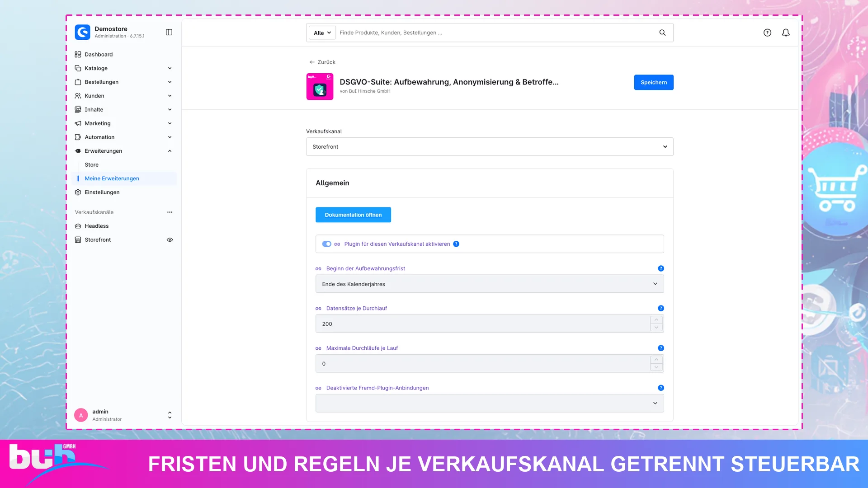Open the Verkaufskanäle three-dot menu
Screen dimensions: 868x488
click(x=170, y=212)
